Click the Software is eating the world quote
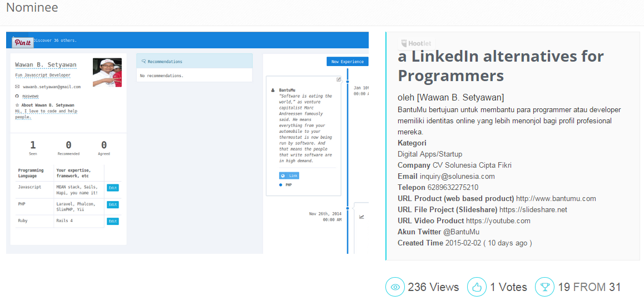The height and width of the screenshot is (301, 644). [305, 128]
